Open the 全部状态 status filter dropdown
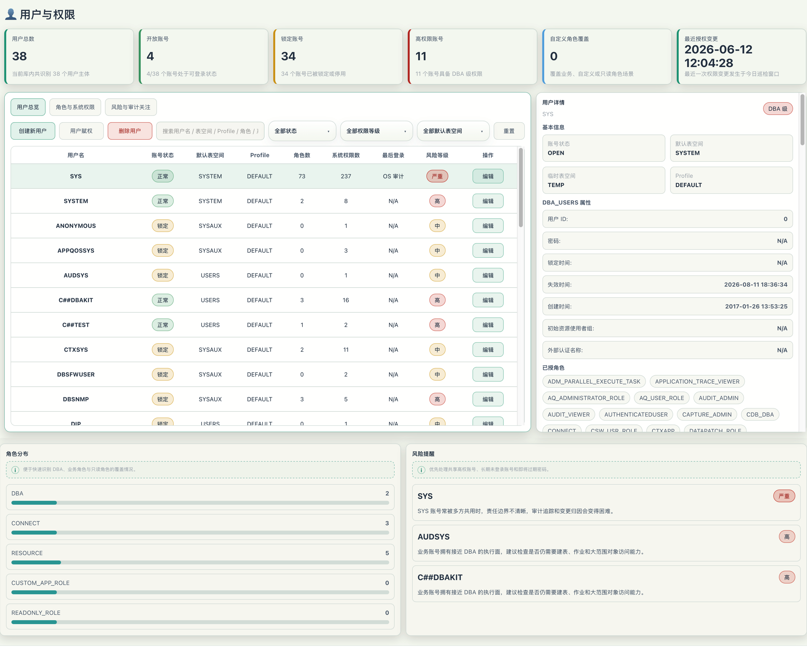Image resolution: width=807 pixels, height=672 pixels. (x=302, y=131)
